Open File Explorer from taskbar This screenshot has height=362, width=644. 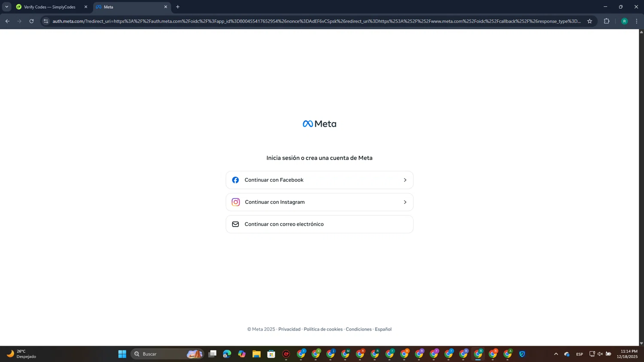coord(256,354)
